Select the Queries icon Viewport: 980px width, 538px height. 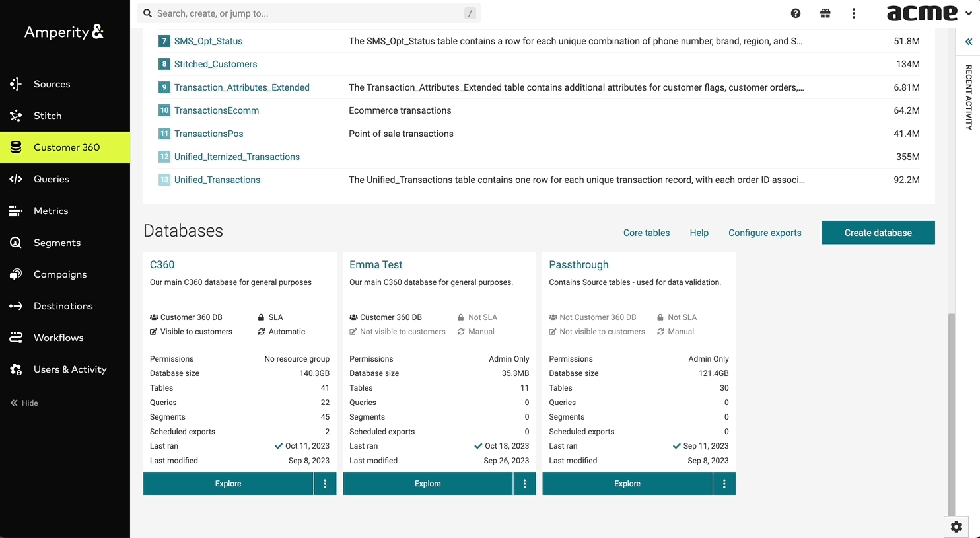point(15,179)
